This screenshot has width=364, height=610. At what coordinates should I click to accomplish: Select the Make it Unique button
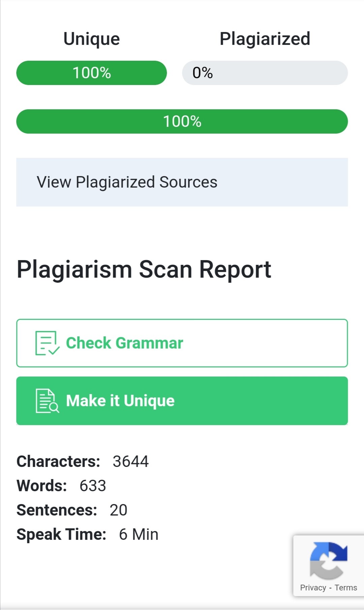pos(182,401)
